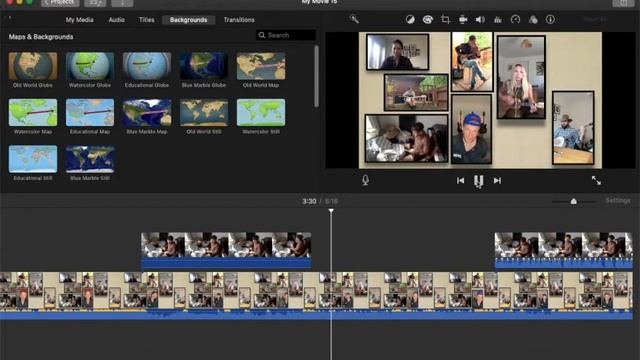Select the Educational Map thumbnail

[90, 112]
